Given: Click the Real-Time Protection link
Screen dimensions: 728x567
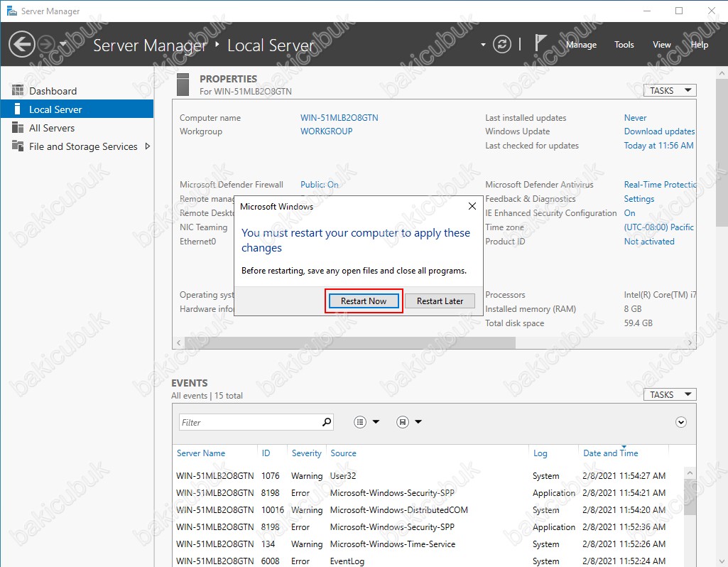Looking at the screenshot, I should coord(660,184).
